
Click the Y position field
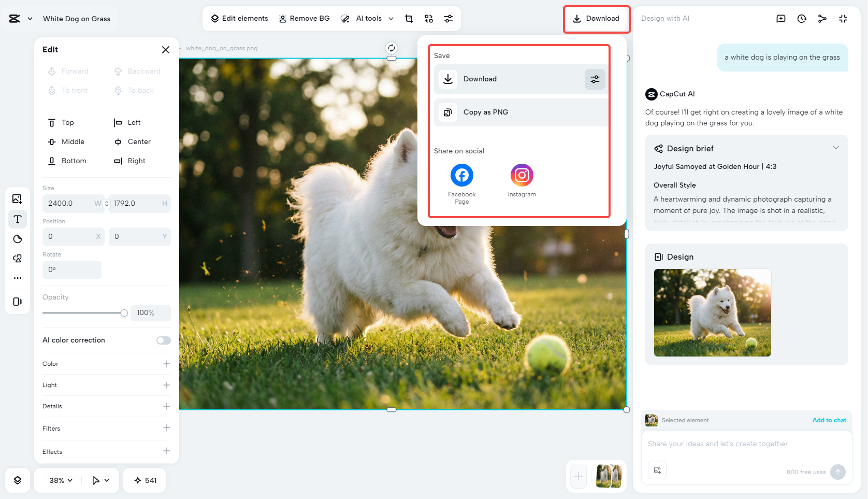click(x=140, y=237)
